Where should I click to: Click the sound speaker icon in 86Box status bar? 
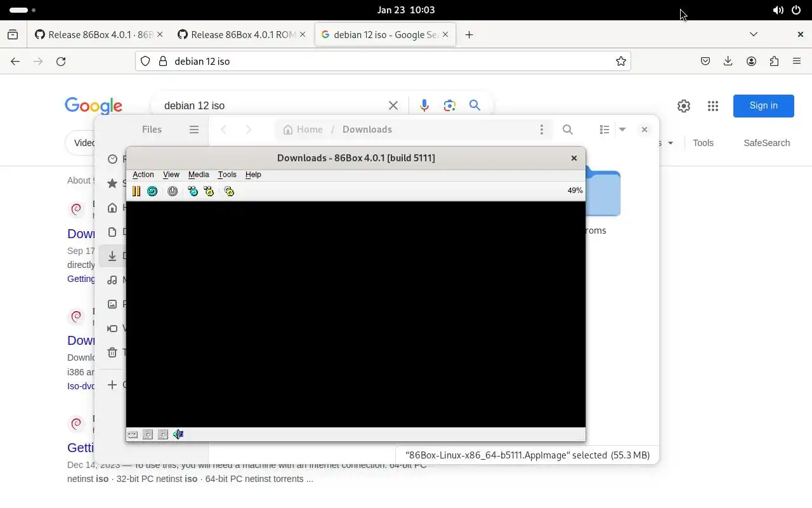[x=178, y=434]
